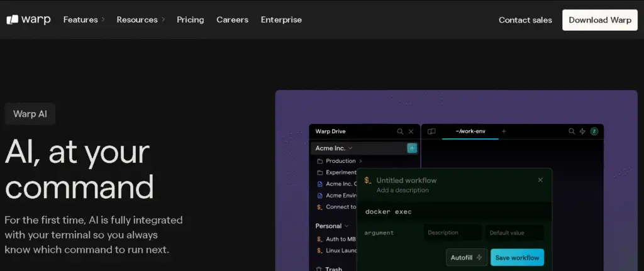Open the Pricing page
The image size is (644, 271).
click(x=190, y=19)
